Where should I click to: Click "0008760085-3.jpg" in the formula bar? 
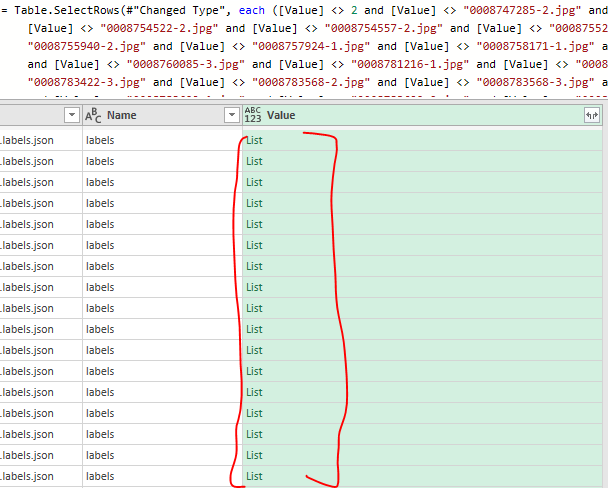(x=185, y=64)
